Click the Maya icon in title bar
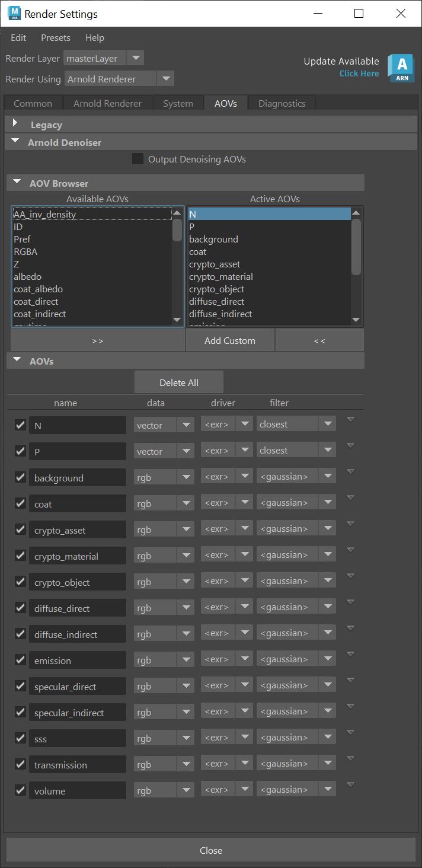The height and width of the screenshot is (868, 422). click(14, 13)
